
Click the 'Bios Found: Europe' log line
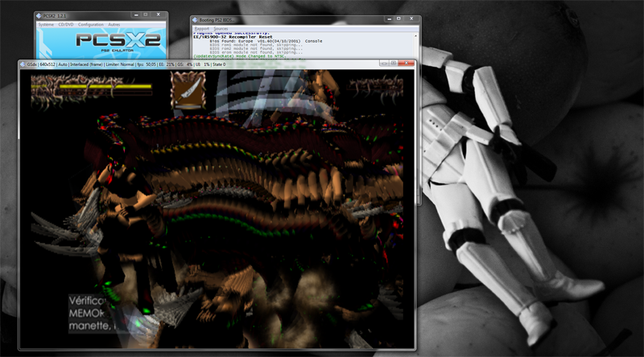coord(266,41)
